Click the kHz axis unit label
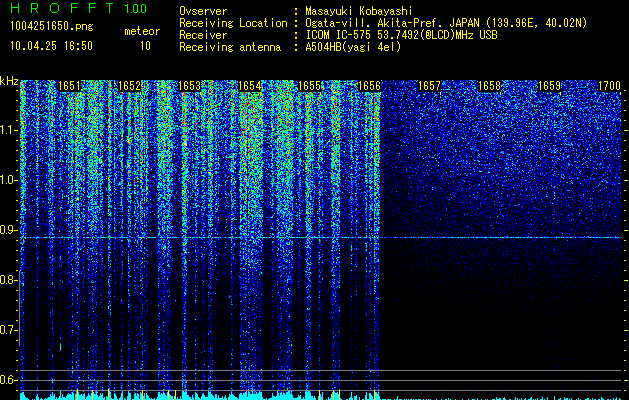 click(9, 81)
